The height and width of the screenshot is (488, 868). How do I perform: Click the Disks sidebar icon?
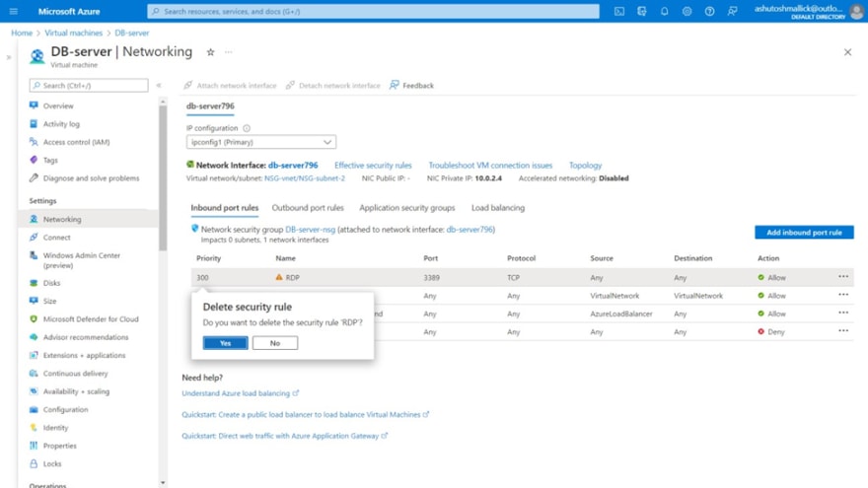click(x=34, y=283)
